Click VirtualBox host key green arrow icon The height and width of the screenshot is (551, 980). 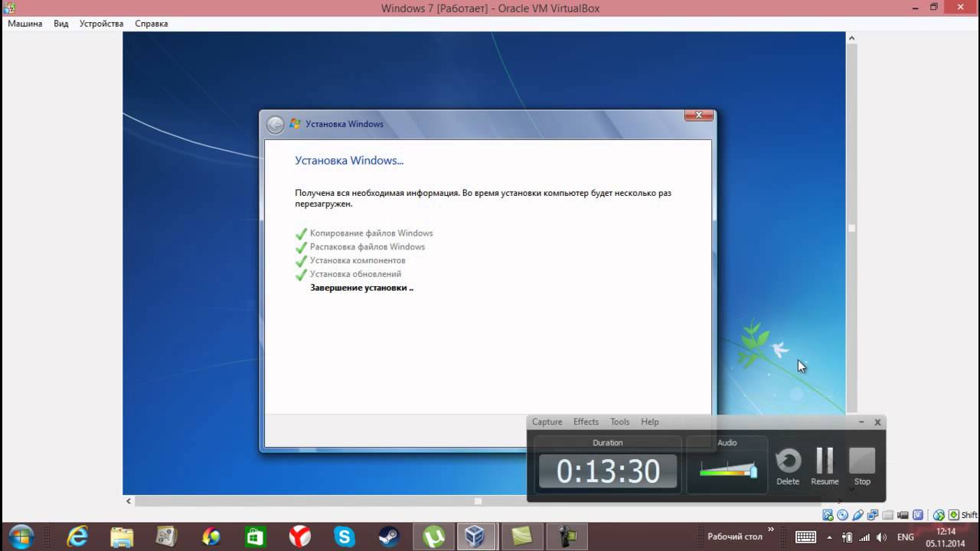(x=954, y=515)
